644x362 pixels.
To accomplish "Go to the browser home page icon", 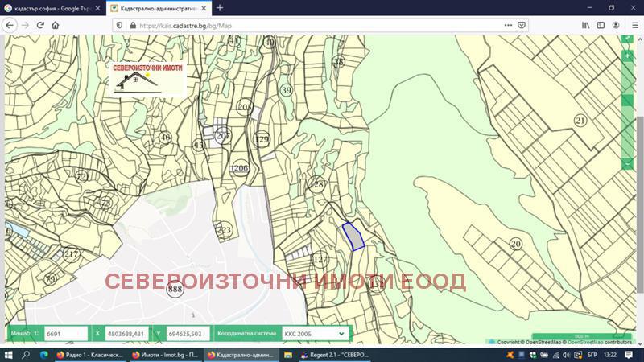I will coord(56,25).
